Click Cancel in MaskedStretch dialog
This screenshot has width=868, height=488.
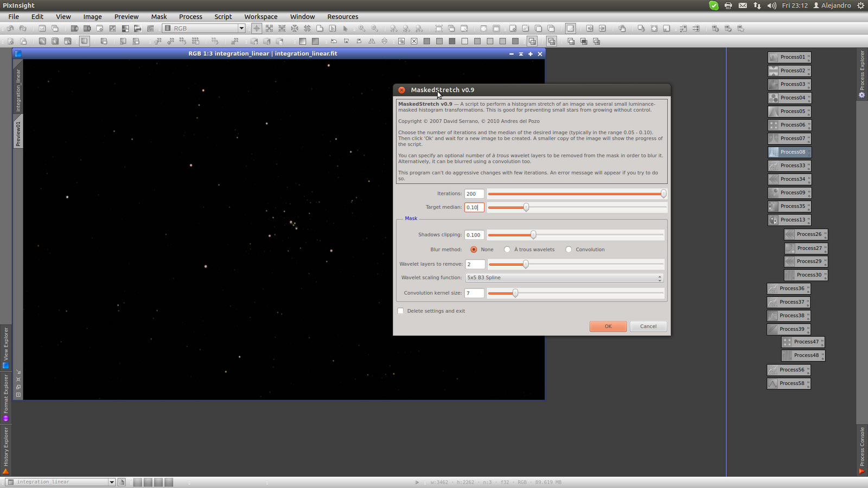(x=648, y=326)
